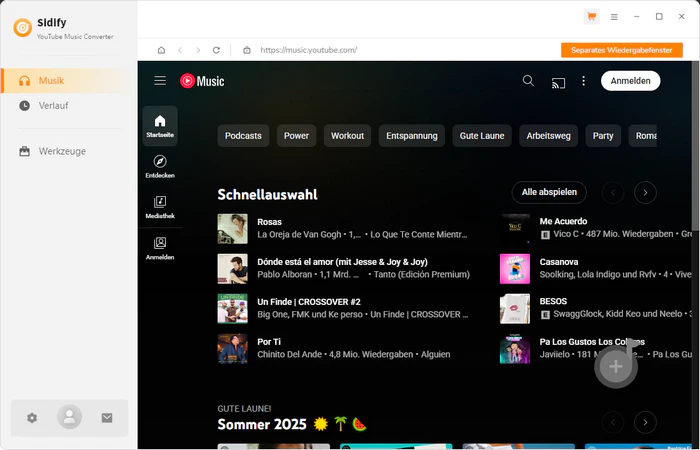Click previous arrow for Sommer 2025 section
Viewport: 700px width, 450px height.
click(x=613, y=422)
